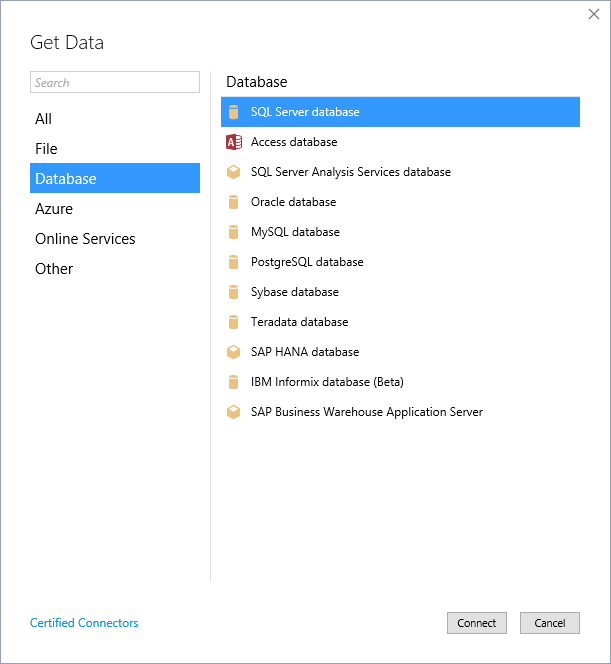Click the PostgreSQL database cylinder icon
The height and width of the screenshot is (664, 611).
233,262
